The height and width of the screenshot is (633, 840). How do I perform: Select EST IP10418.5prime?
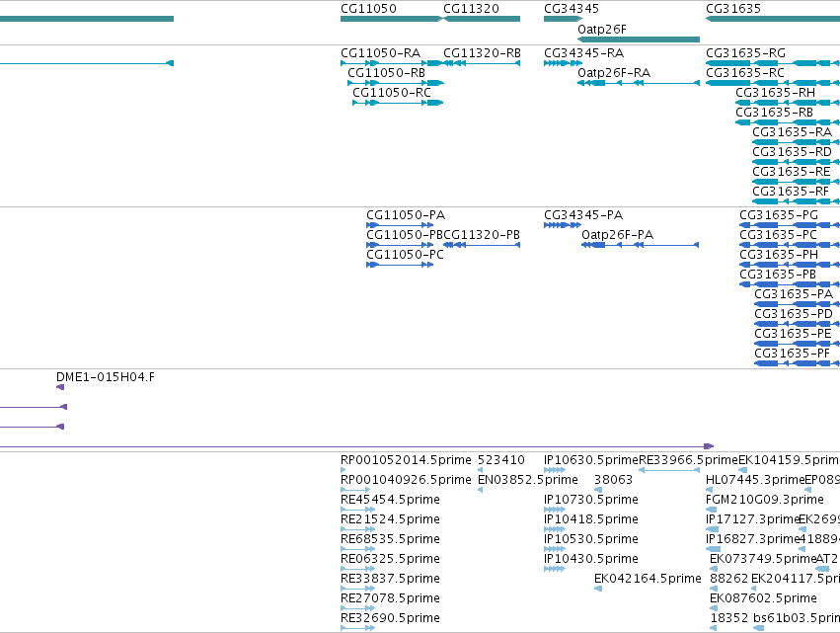click(x=555, y=529)
